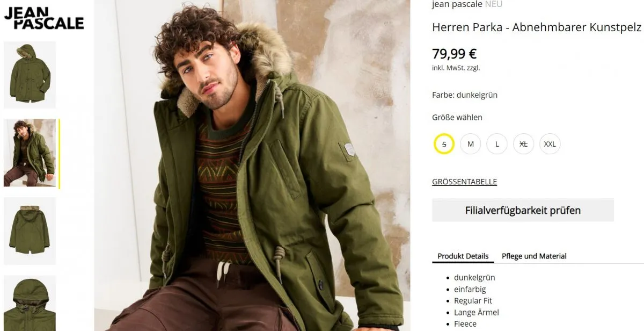The image size is (644, 331).
Task: Click the jean pascale brand name text
Action: pos(457,4)
